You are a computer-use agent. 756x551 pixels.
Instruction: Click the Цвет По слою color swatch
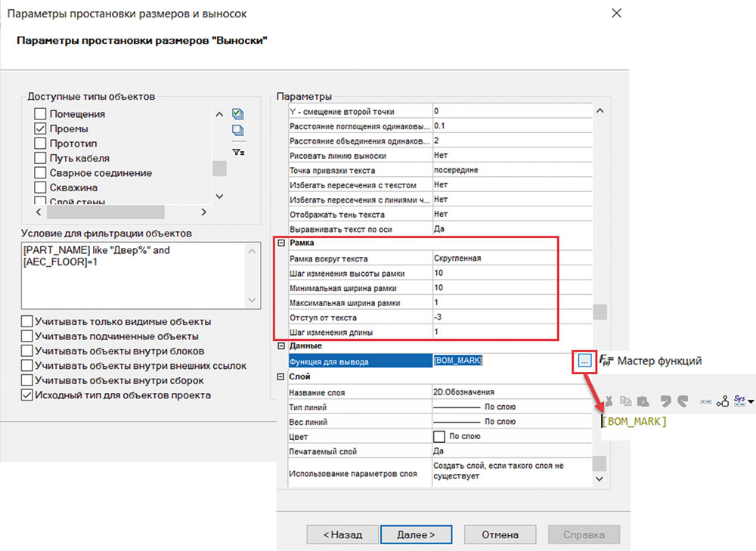(x=438, y=436)
